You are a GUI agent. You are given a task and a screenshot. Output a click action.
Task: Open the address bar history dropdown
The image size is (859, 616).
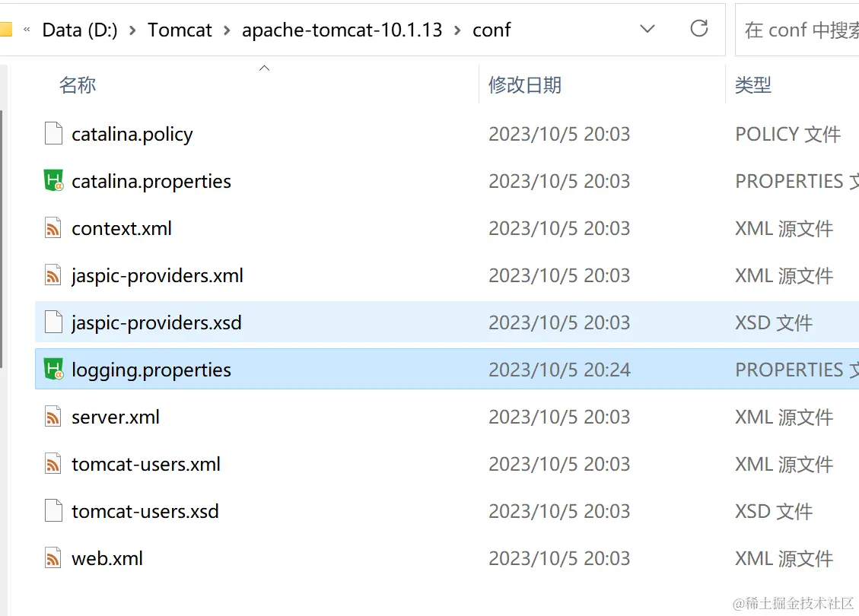tap(647, 28)
